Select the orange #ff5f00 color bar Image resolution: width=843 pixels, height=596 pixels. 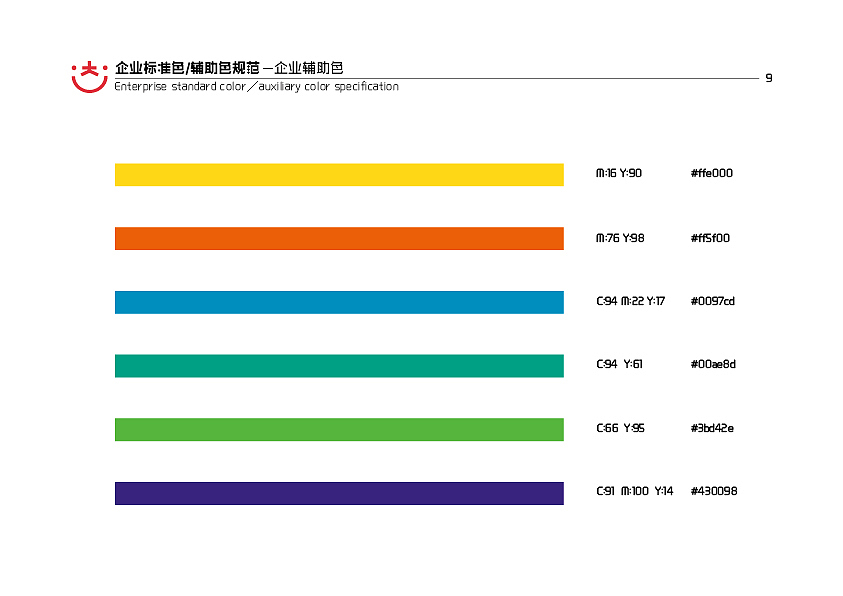(339, 237)
